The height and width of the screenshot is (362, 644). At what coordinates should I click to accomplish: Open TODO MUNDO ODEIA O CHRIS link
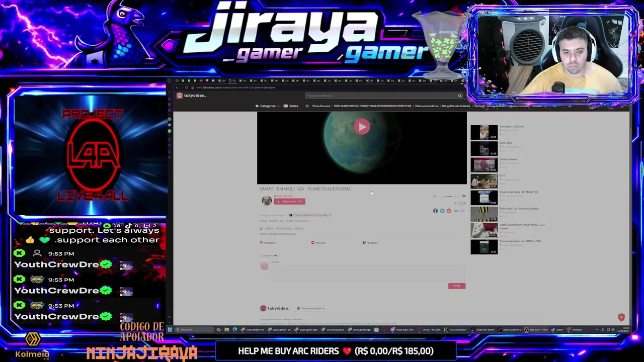[x=372, y=106]
